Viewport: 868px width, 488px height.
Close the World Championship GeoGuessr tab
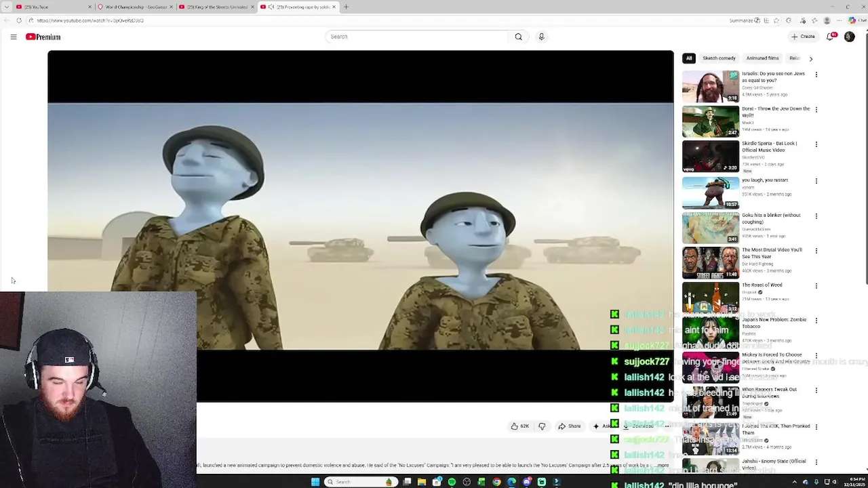[171, 7]
